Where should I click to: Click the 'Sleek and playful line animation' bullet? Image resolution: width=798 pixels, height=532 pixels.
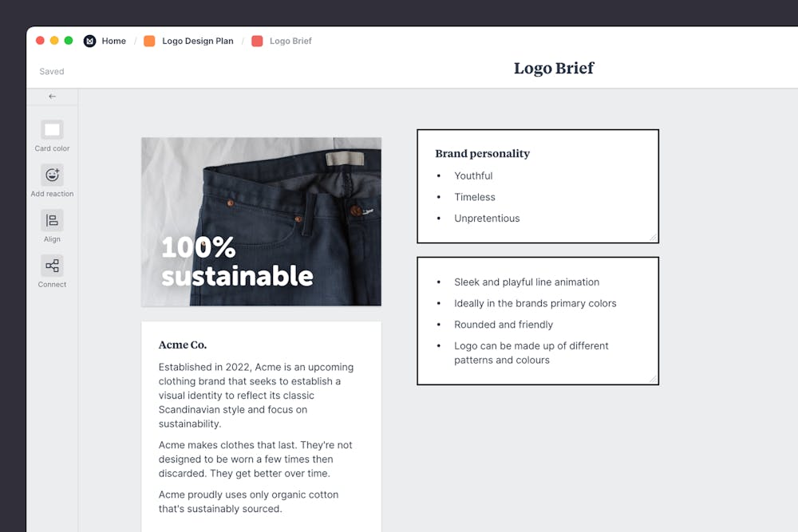(527, 282)
